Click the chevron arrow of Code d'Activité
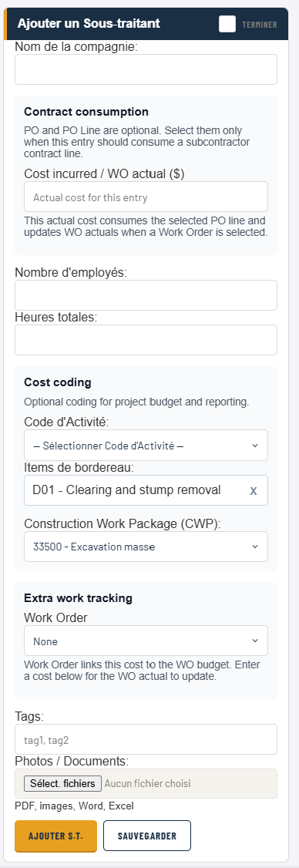299x868 pixels. (255, 446)
